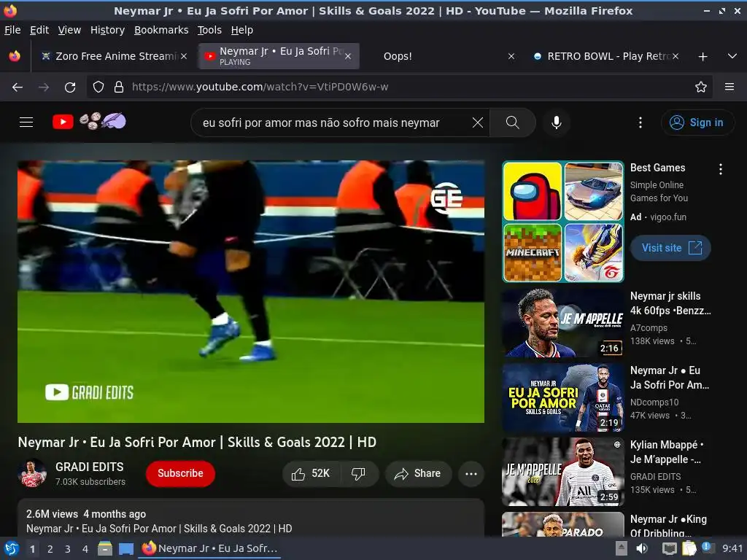Switch to RETRO BOWL tab

click(605, 56)
